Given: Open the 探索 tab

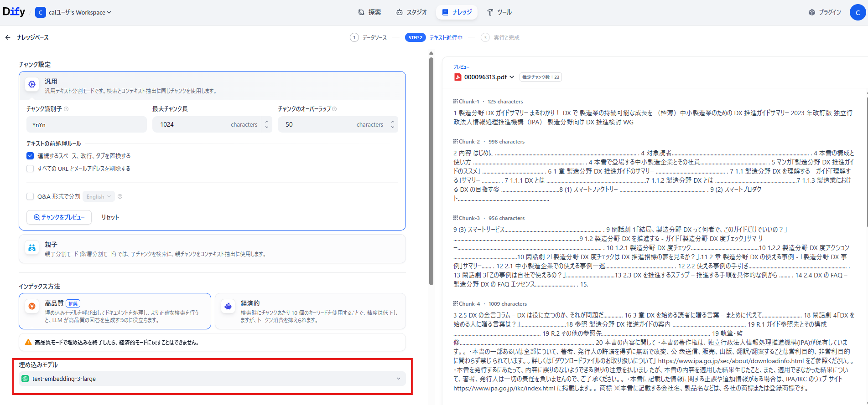Looking at the screenshot, I should point(369,12).
